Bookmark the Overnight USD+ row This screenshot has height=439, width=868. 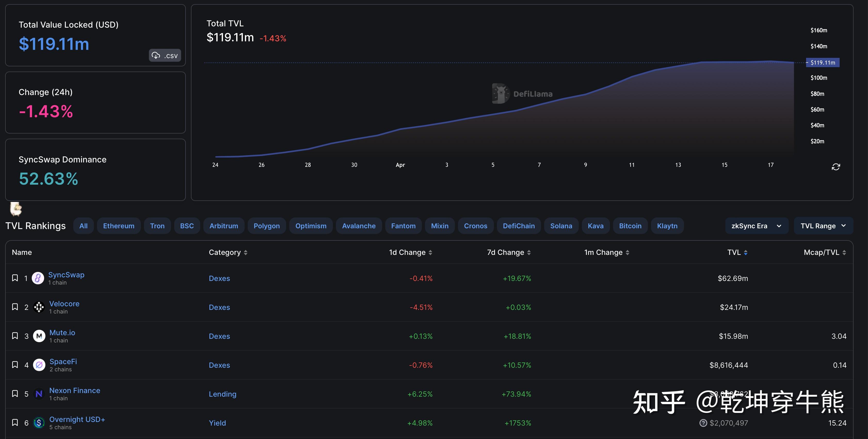[x=15, y=422]
